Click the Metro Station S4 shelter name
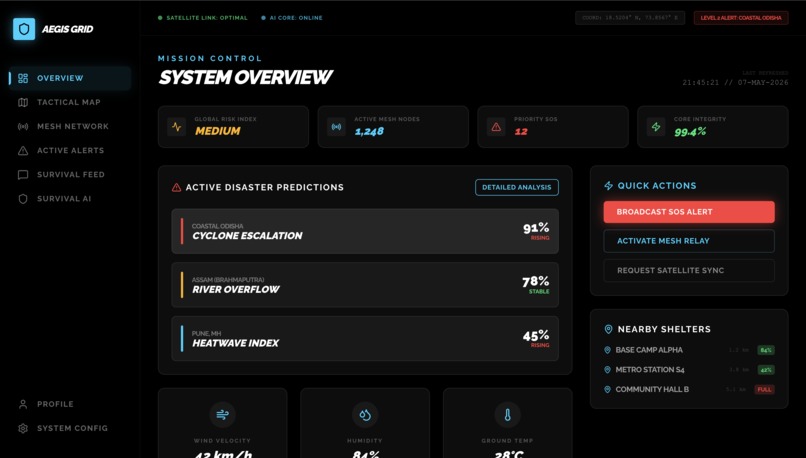The image size is (806, 458). tap(650, 370)
